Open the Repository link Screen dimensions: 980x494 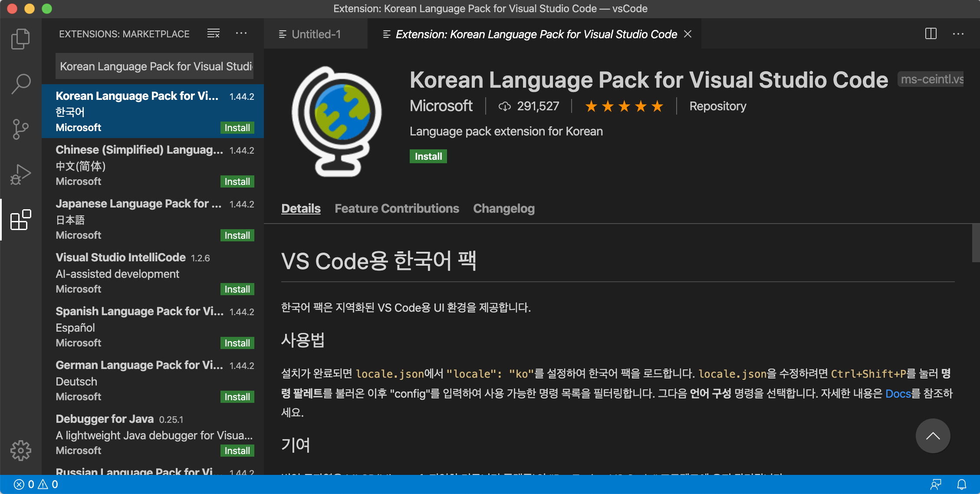click(x=718, y=106)
